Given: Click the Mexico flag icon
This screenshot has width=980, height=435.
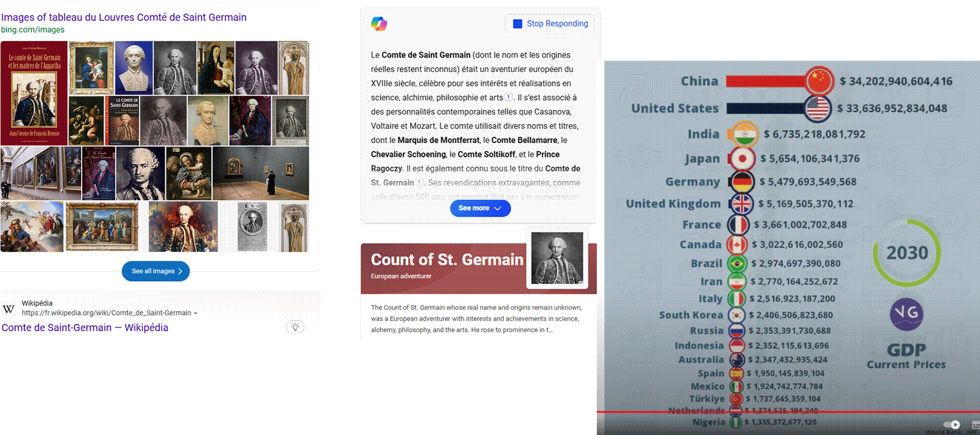Looking at the screenshot, I should pyautogui.click(x=736, y=386).
